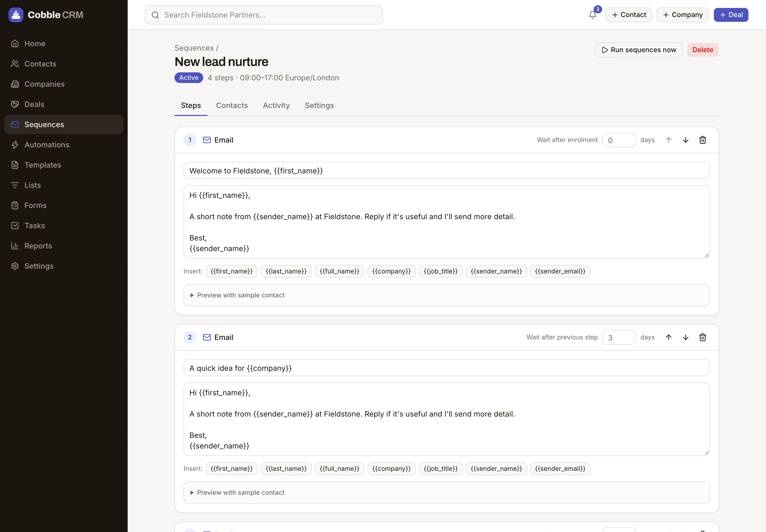
Task: Insert {{job_title}} into step 1
Action: pos(440,271)
